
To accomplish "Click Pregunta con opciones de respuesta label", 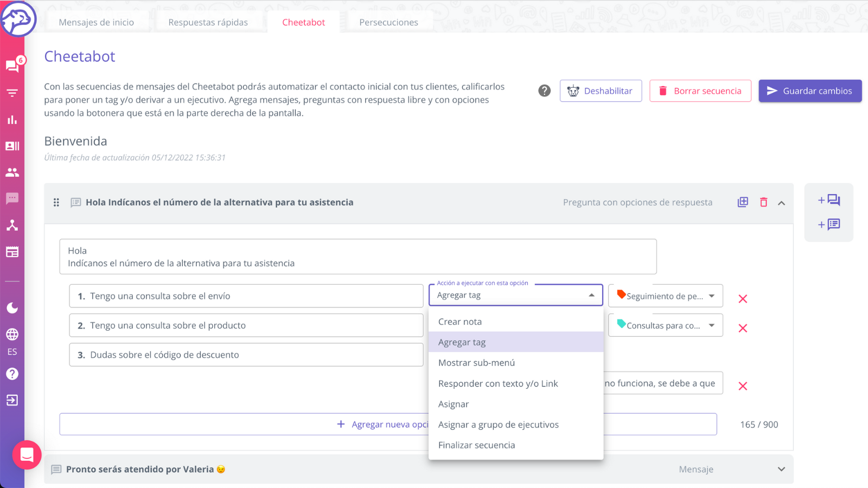I will 637,202.
